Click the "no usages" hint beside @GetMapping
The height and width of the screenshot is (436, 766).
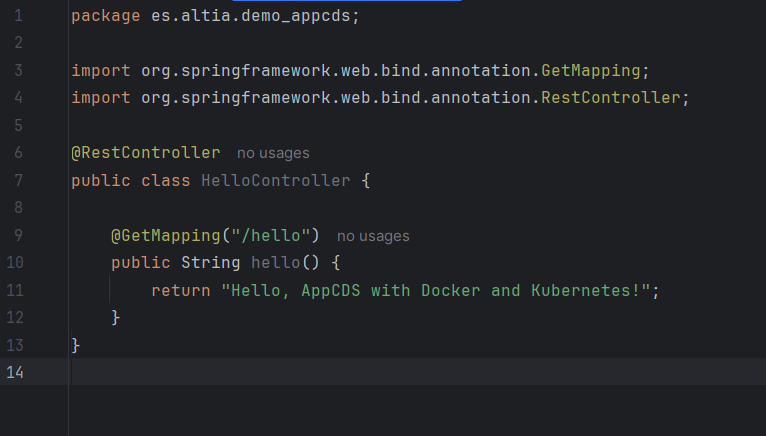(x=373, y=236)
